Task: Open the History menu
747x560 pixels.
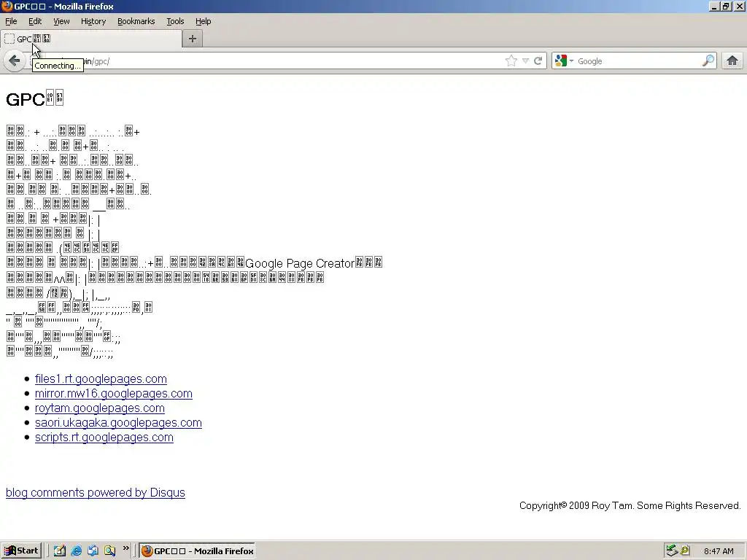Action: (x=93, y=21)
